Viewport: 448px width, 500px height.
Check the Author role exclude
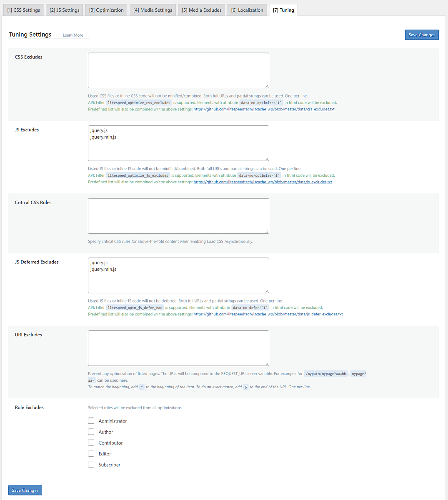[91, 432]
